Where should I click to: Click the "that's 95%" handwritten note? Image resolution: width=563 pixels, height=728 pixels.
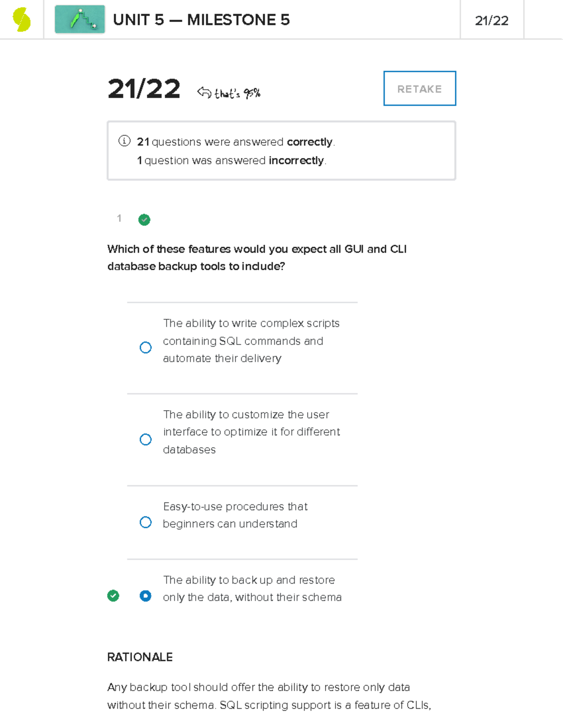click(x=237, y=93)
